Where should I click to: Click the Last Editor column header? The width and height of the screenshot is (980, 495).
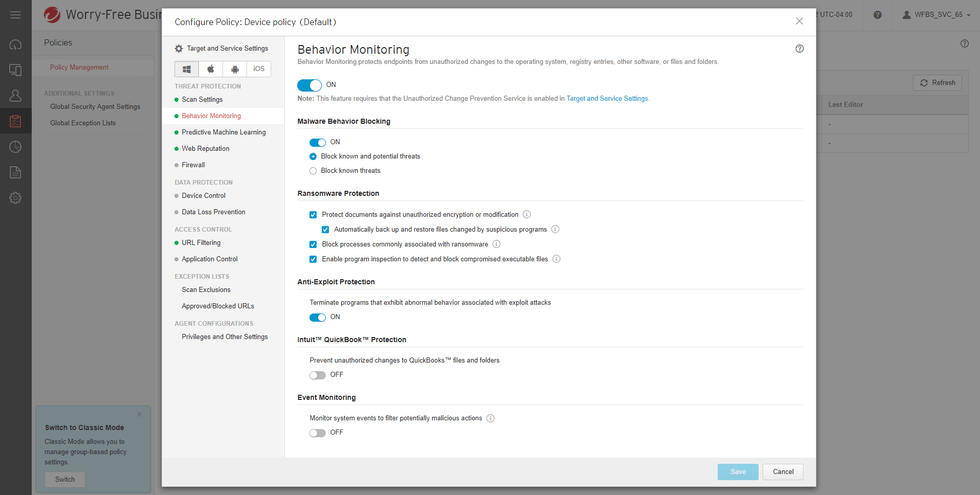coord(846,105)
